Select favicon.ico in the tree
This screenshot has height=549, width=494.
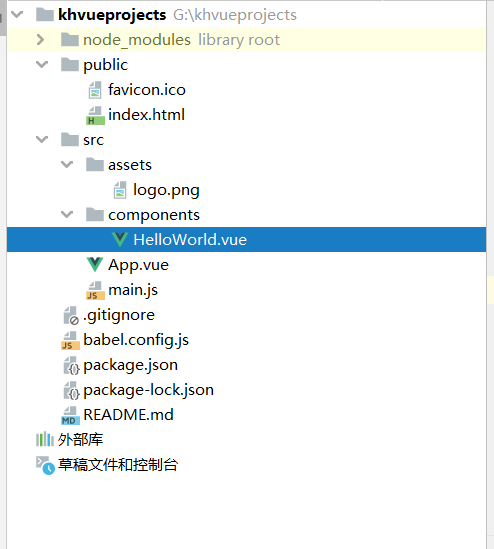click(147, 90)
